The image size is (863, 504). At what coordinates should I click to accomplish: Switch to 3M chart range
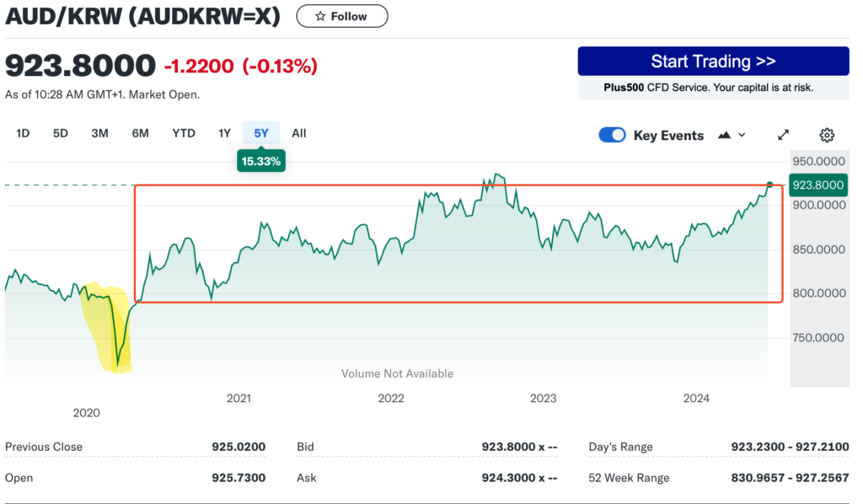[100, 133]
